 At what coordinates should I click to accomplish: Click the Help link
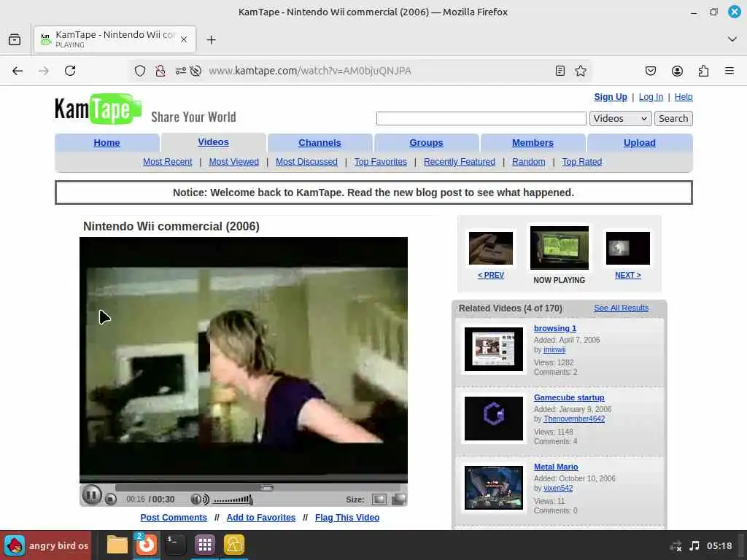pos(683,97)
